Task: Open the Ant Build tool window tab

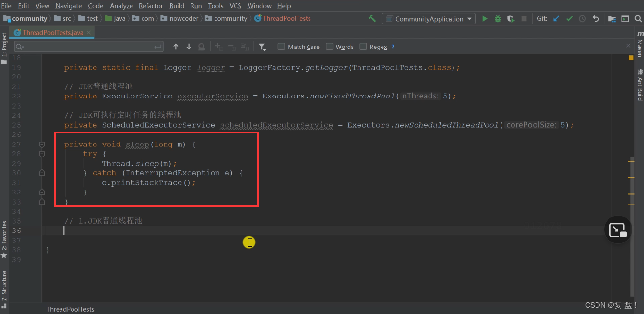Action: [640, 85]
